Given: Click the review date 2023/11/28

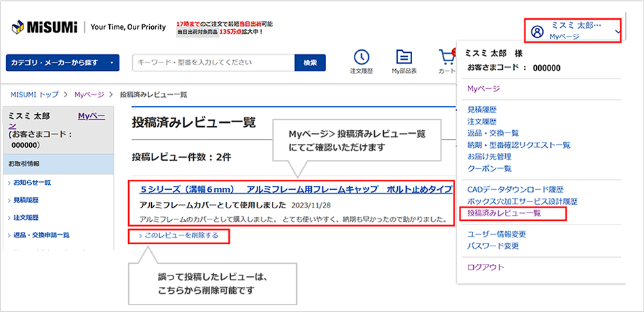Looking at the screenshot, I should 311,204.
